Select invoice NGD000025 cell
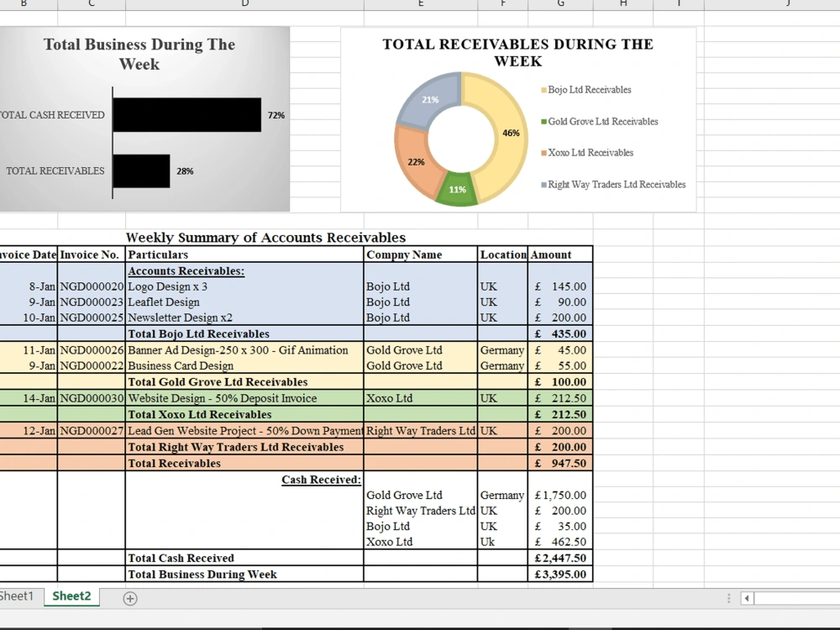 point(91,318)
